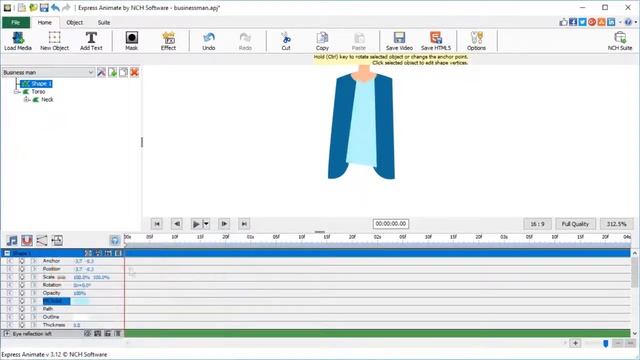Click the new document icon in the title bar

coord(22,7)
